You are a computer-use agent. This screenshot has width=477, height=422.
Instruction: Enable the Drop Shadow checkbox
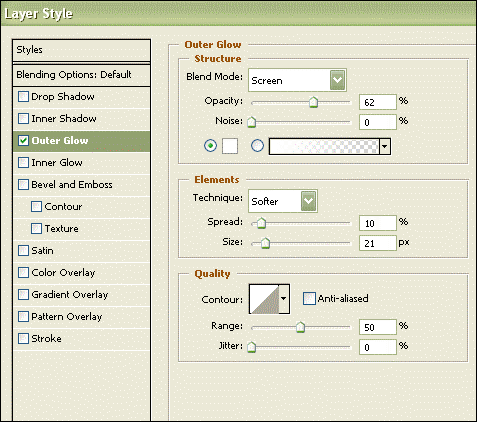(x=23, y=97)
